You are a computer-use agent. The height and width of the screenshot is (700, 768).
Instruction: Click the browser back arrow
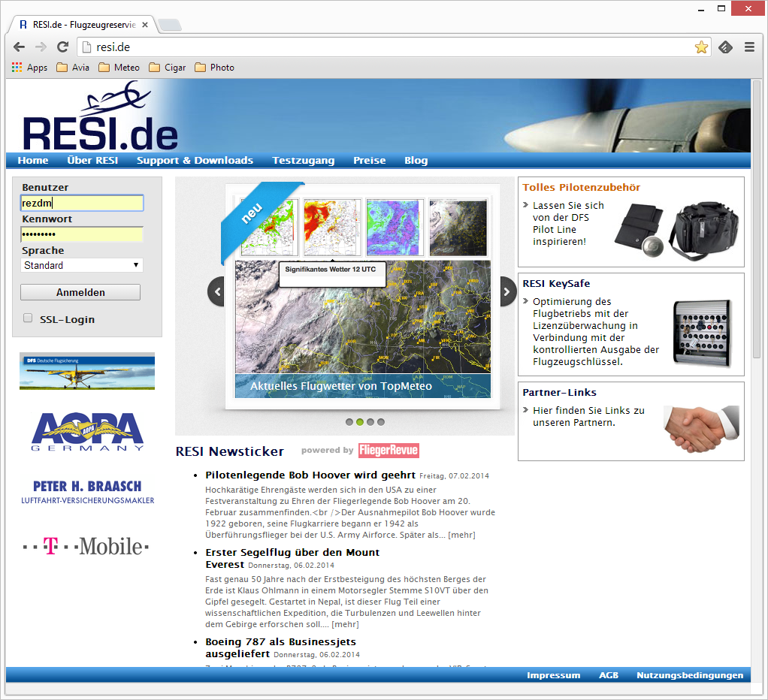[19, 47]
